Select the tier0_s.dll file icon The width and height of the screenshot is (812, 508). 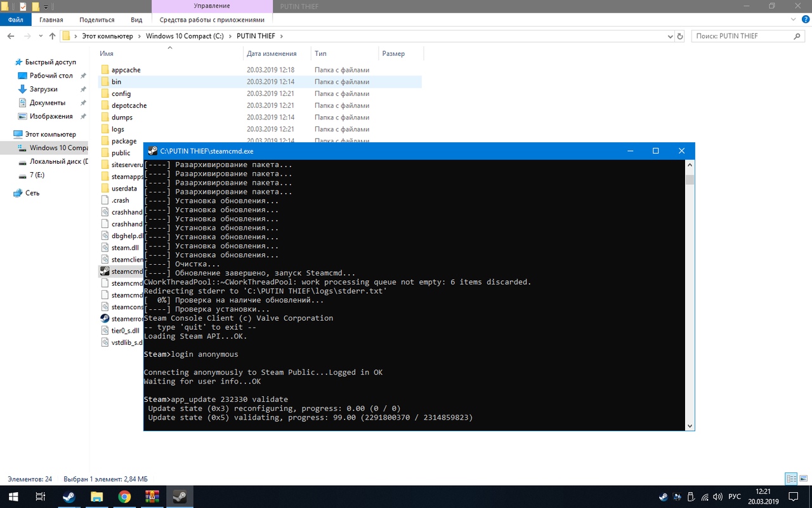point(106,331)
